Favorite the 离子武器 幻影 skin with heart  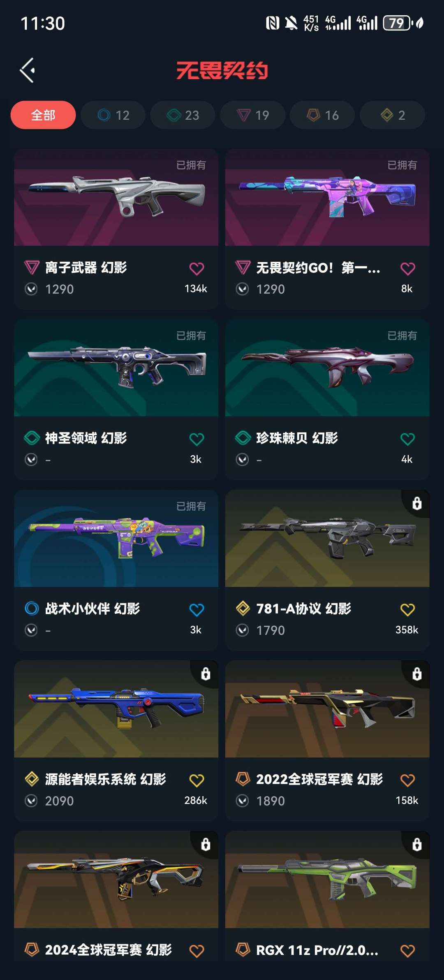tap(197, 269)
